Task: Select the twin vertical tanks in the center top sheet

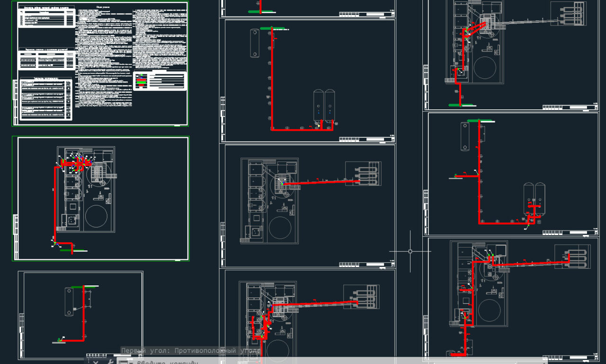Action: pyautogui.click(x=324, y=106)
